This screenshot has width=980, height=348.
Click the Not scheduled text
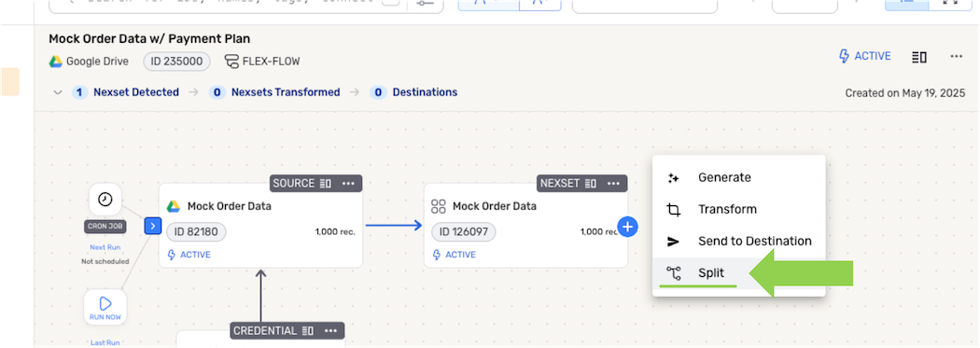[105, 261]
